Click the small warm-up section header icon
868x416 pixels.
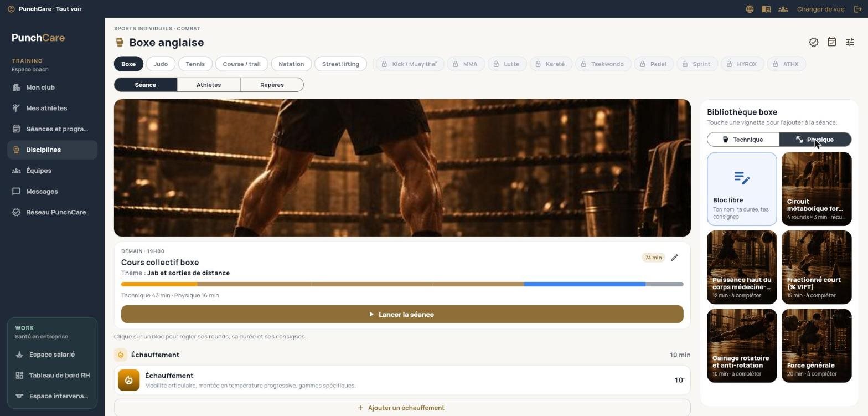tap(121, 355)
